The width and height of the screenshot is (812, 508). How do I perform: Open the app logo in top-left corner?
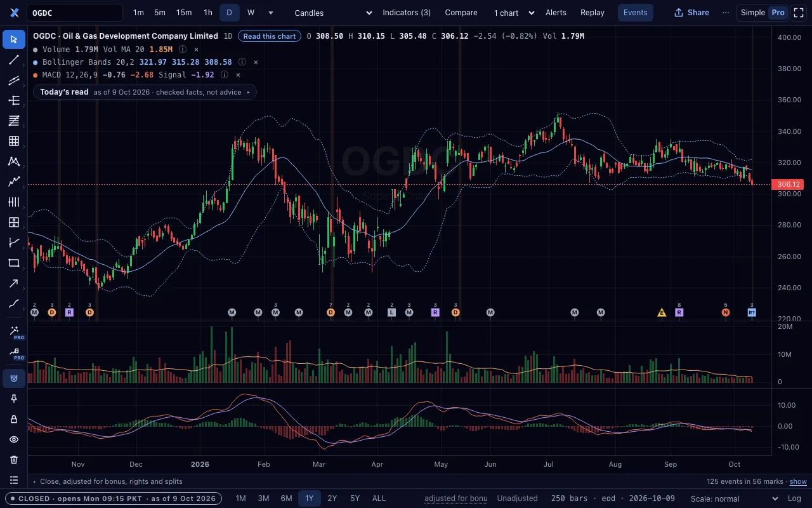[x=15, y=13]
